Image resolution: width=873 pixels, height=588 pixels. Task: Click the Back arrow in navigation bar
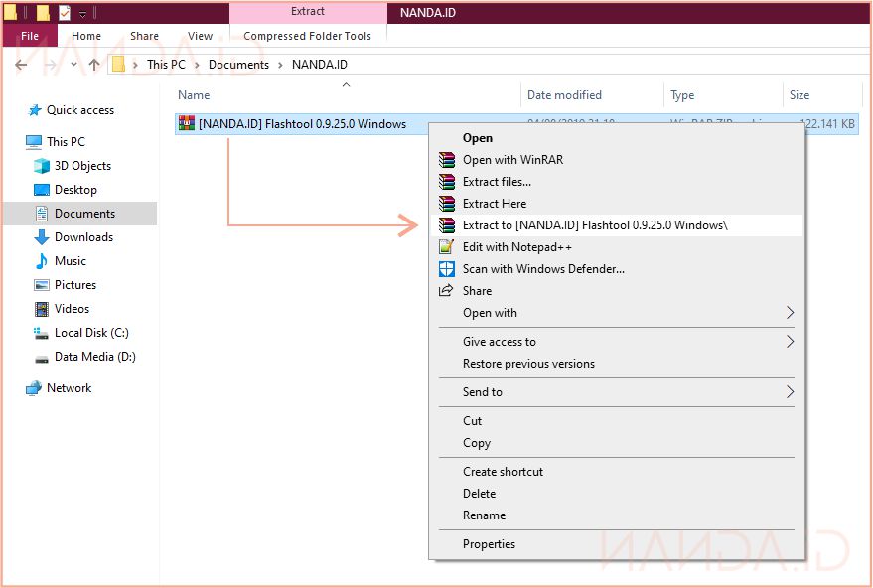pos(22,65)
